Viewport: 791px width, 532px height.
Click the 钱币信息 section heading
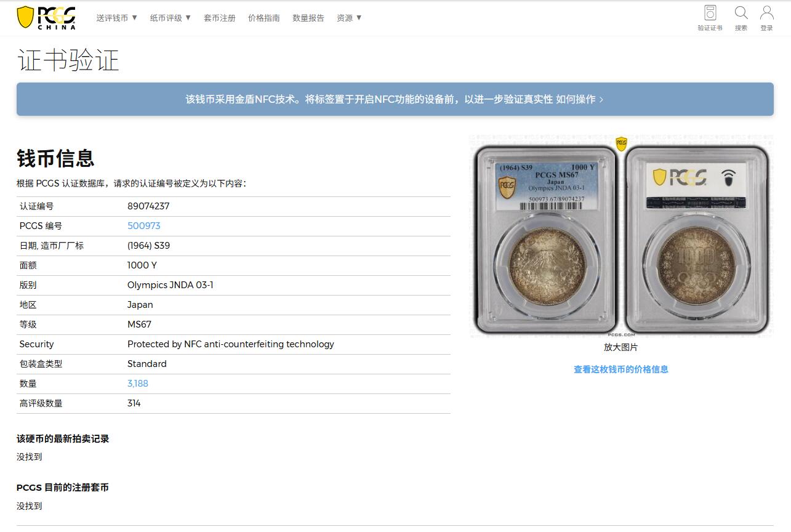pyautogui.click(x=55, y=158)
